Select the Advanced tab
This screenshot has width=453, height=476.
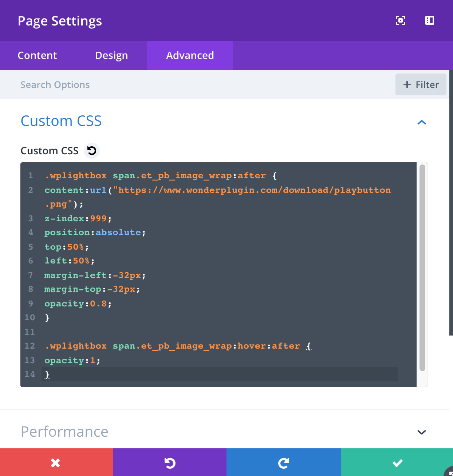190,55
